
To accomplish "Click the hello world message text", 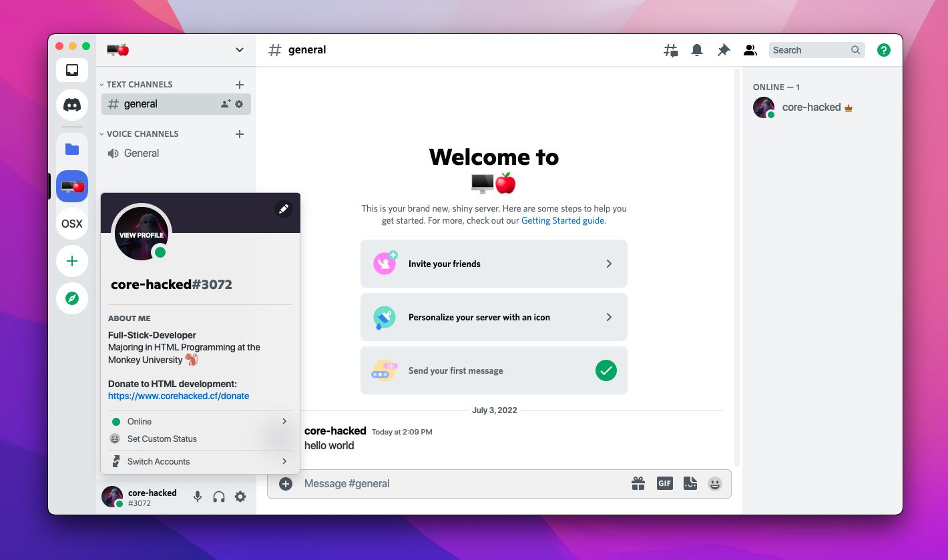I will point(329,446).
